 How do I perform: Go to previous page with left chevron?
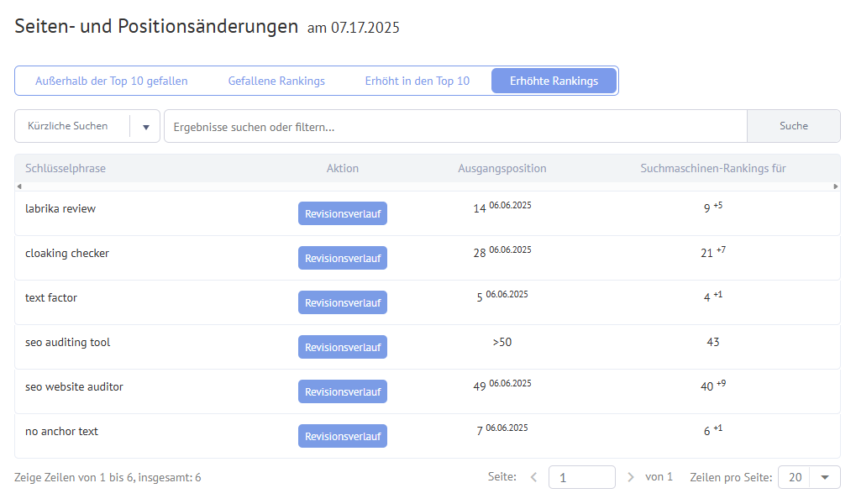(534, 477)
